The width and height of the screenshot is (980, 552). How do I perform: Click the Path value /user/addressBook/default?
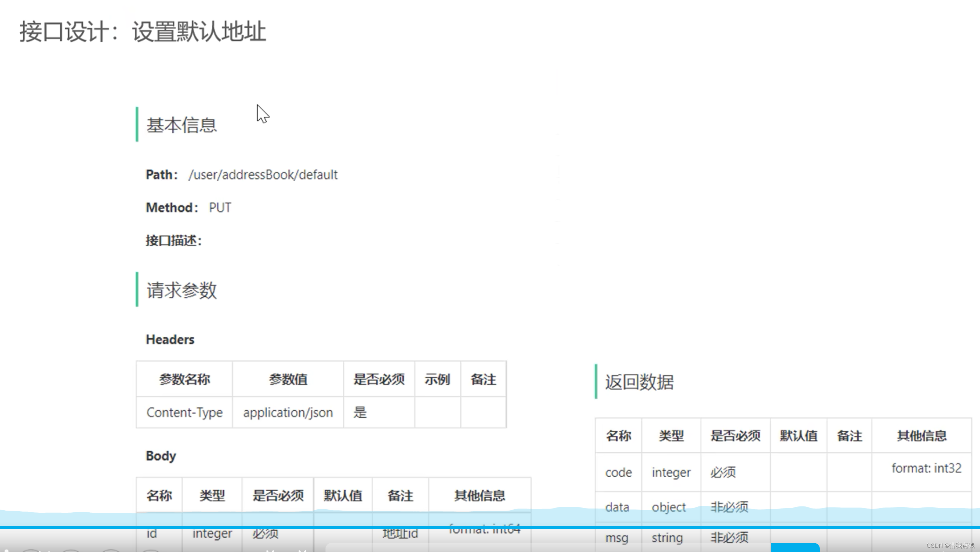point(263,174)
